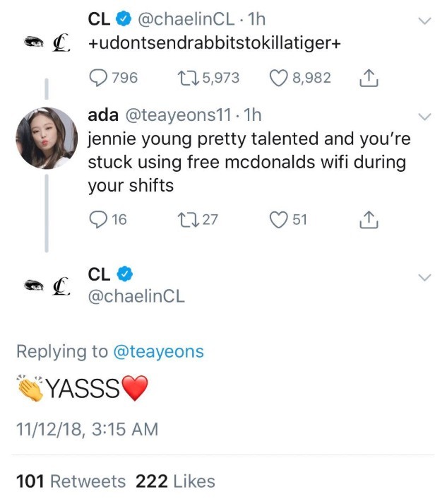
Task: Click the 11/12/18, 3:15 AM timestamp
Action: click(87, 429)
